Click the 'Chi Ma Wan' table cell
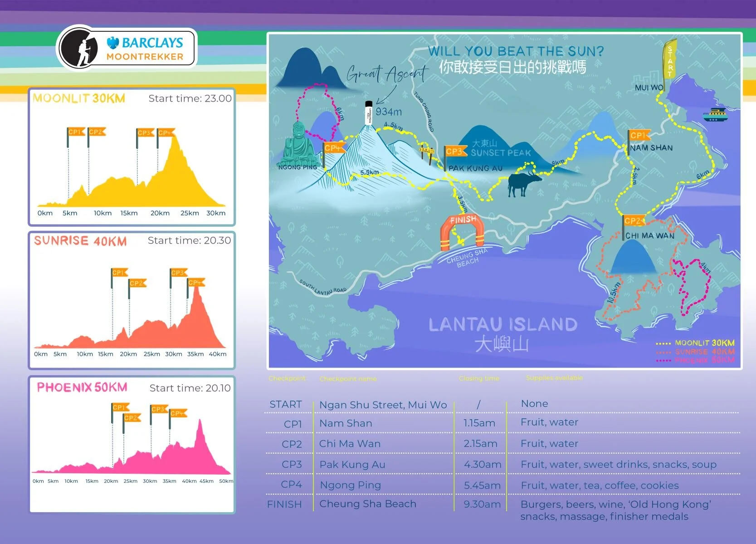The image size is (756, 544). (350, 444)
